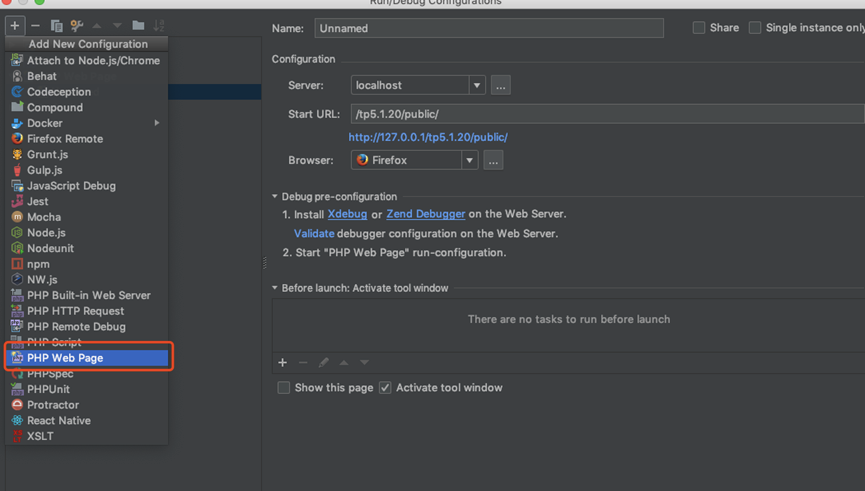Click the panel splitter handle
Screen dimensions: 865x491
click(264, 263)
